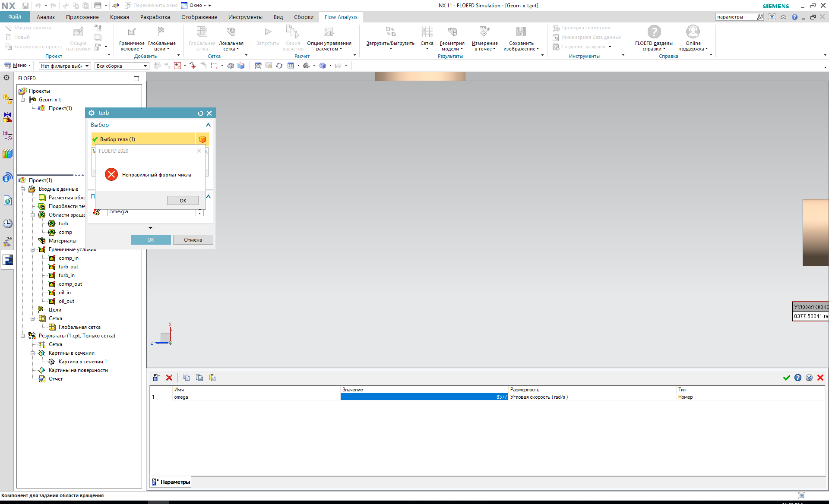Accept parameters with green check mark
829x504 pixels.
(787, 378)
